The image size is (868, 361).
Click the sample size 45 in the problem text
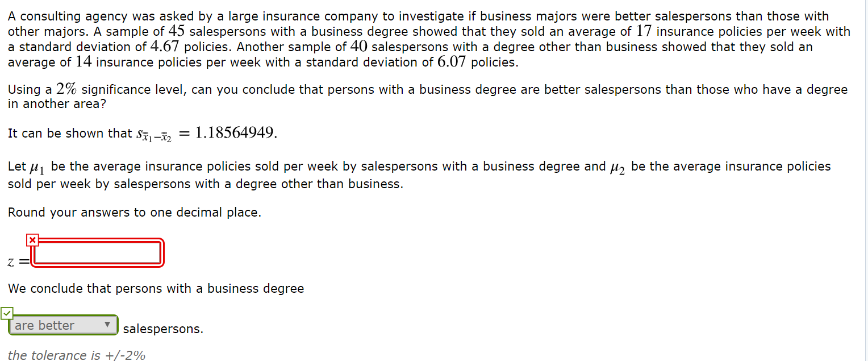pyautogui.click(x=177, y=31)
